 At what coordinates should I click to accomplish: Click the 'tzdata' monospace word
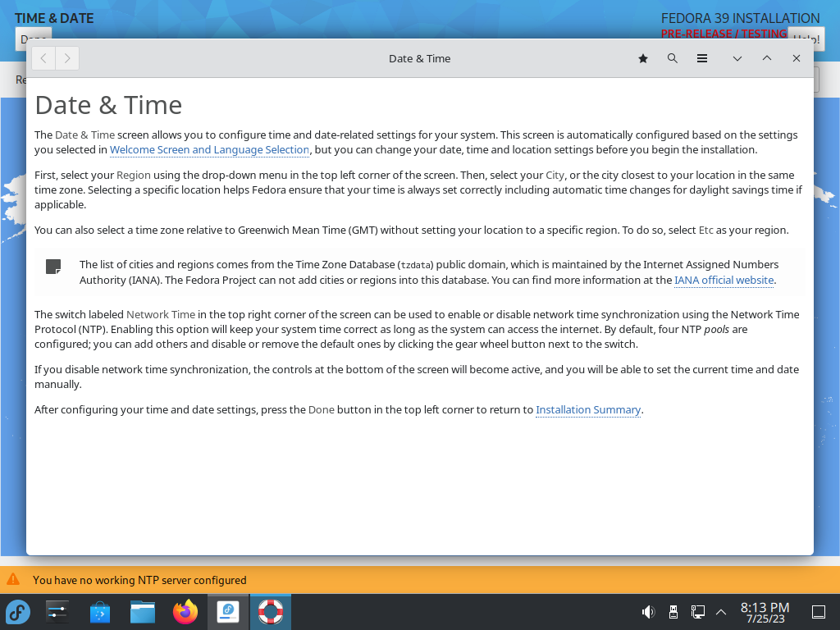416,265
